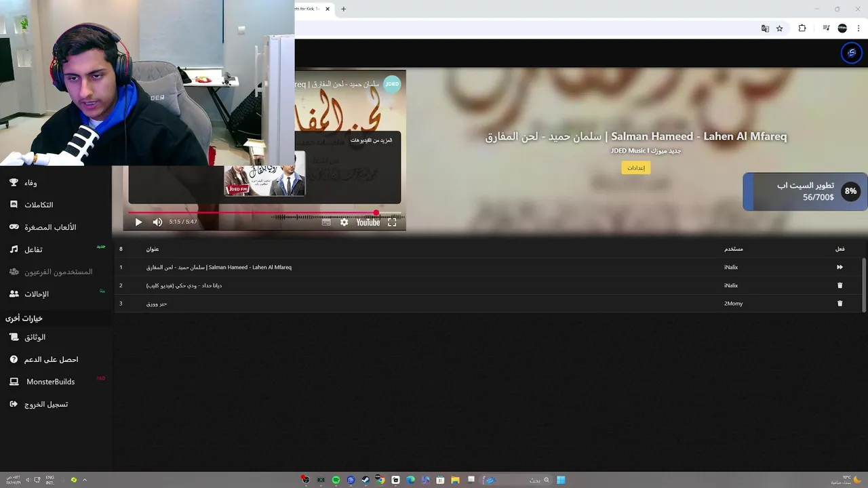This screenshot has width=868, height=488.
Task: Toggle subtitles in the video player
Action: pyautogui.click(x=326, y=222)
